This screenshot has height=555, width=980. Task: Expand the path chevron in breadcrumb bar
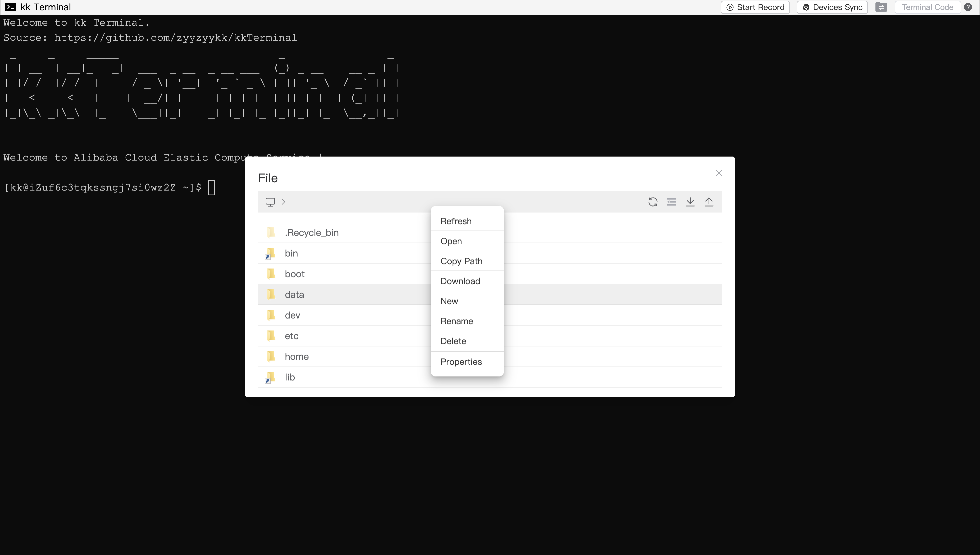pyautogui.click(x=283, y=202)
